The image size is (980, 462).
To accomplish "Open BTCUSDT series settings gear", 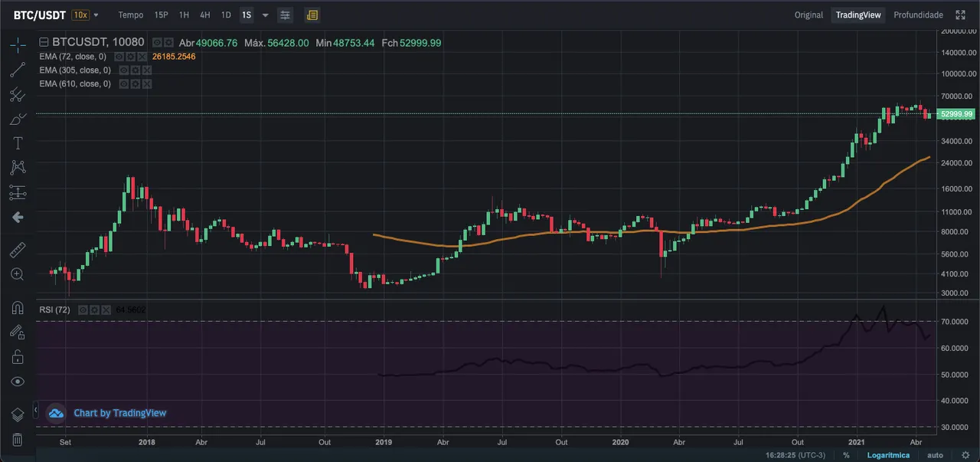I will 168,43.
